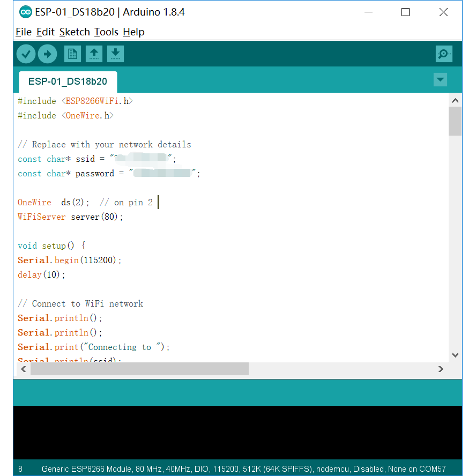Open the Serial Monitor magnifier icon
Screen dimensions: 476x476
click(x=444, y=54)
